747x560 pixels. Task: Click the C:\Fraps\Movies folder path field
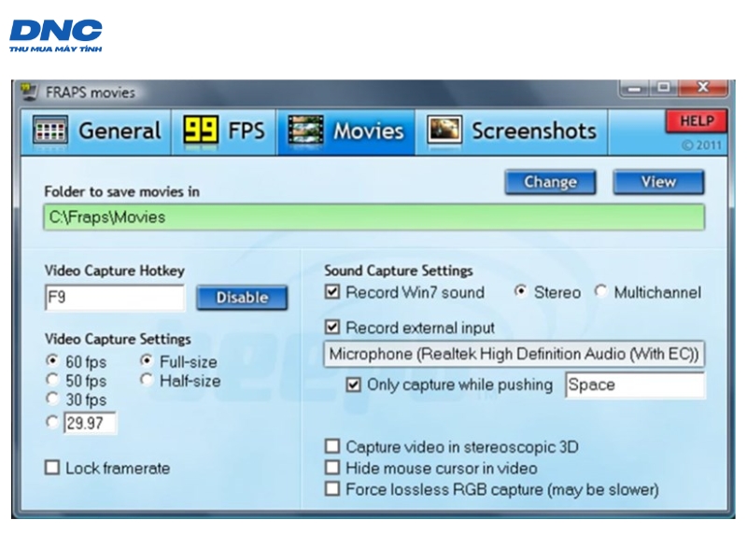pos(374,217)
